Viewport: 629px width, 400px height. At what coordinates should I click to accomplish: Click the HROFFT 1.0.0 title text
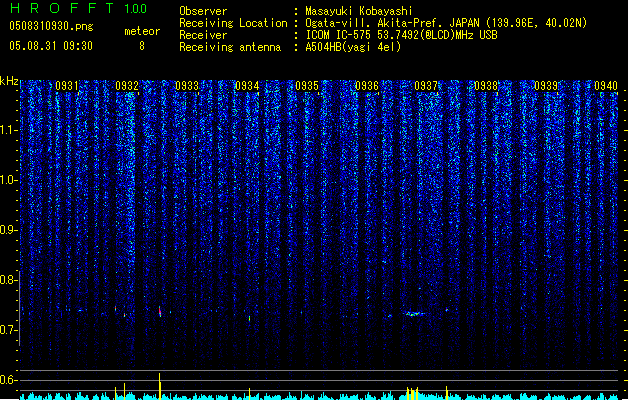(x=78, y=8)
